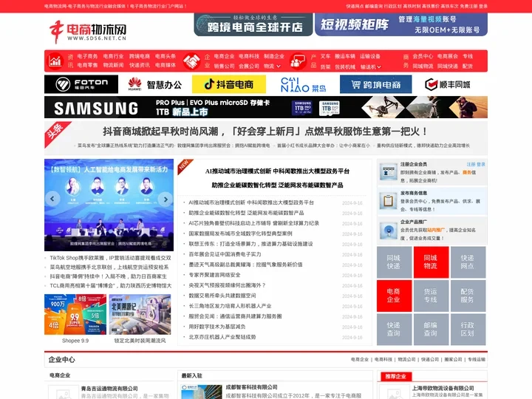Click the 行政区划 tile
The width and height of the screenshot is (532, 399).
(x=467, y=329)
